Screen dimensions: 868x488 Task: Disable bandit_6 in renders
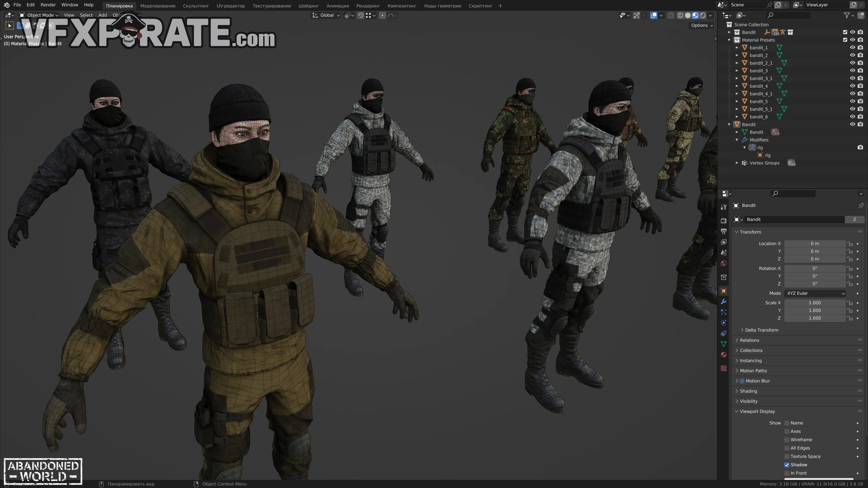(860, 117)
